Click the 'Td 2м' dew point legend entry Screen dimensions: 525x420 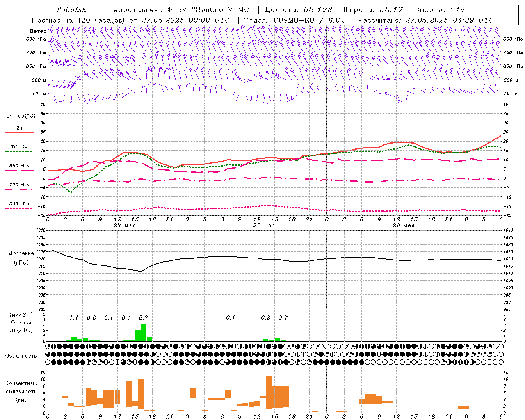tap(19, 147)
